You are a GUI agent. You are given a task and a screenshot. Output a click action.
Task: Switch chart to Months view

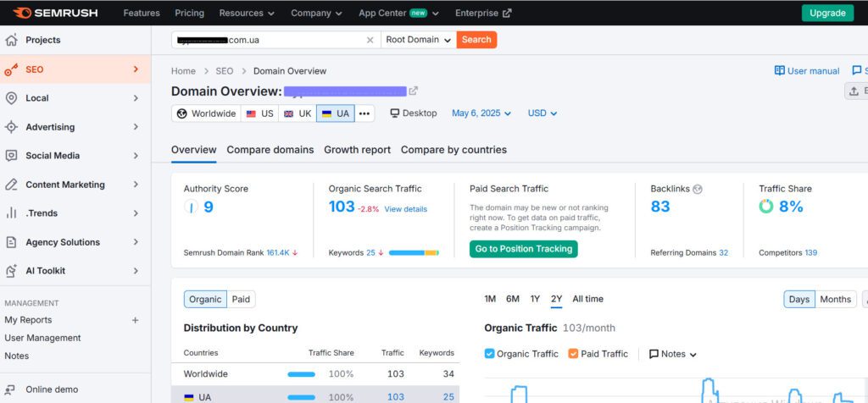835,299
